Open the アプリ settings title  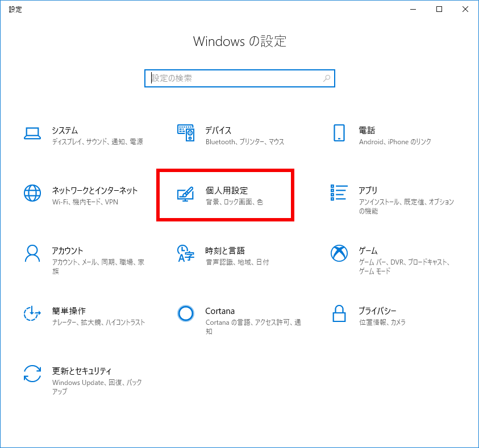[x=368, y=190]
